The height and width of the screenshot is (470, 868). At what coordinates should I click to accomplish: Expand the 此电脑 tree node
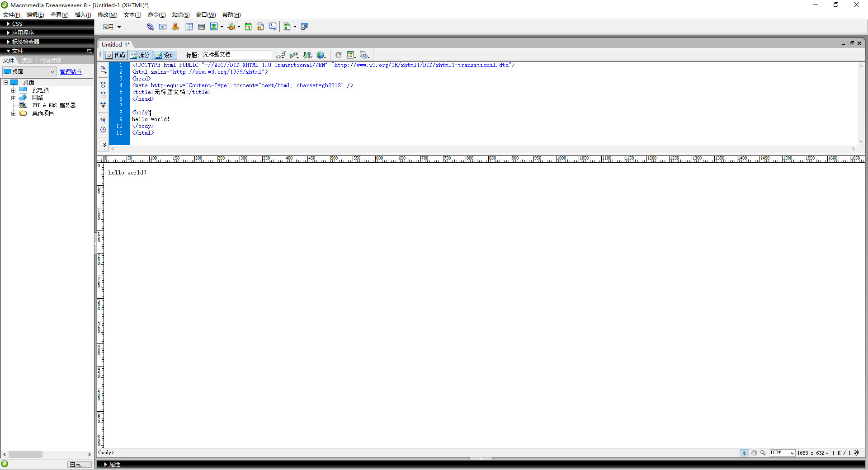pos(14,90)
